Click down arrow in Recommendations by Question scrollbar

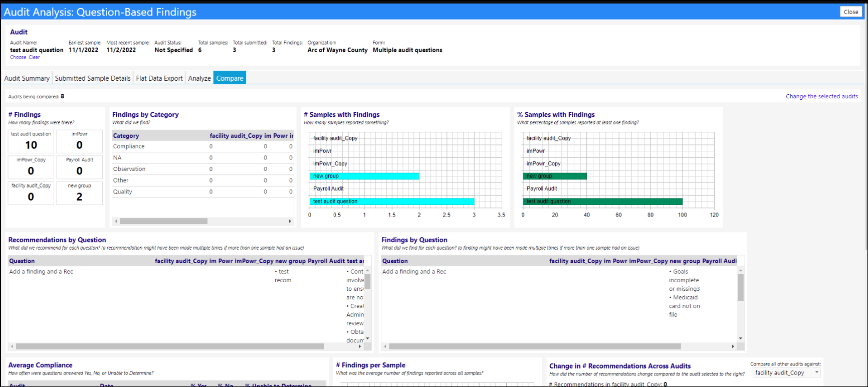367,339
